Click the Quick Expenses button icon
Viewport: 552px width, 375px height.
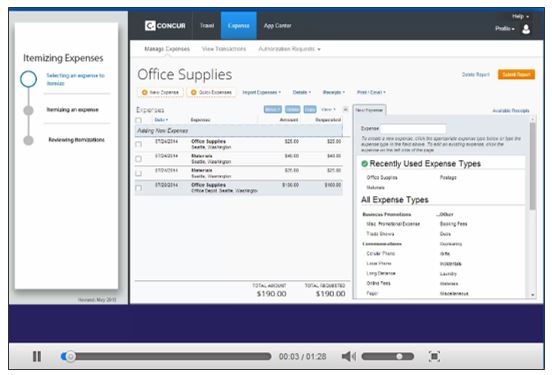193,92
